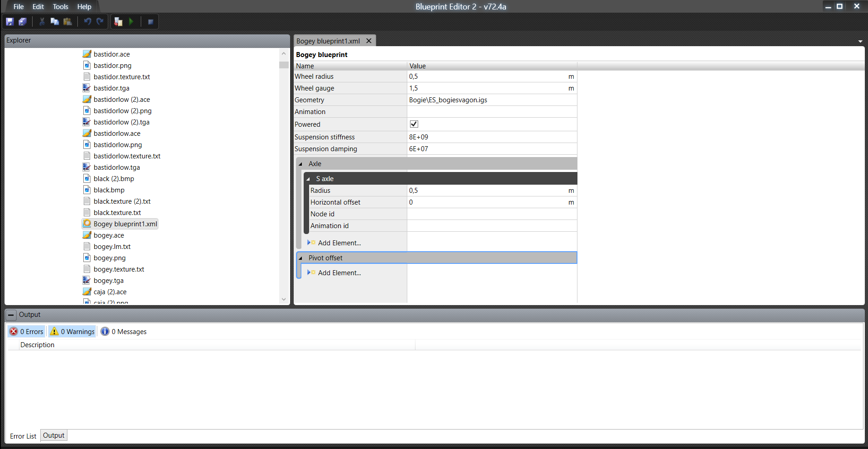
Task: Click the blue info messages icon
Action: click(105, 331)
